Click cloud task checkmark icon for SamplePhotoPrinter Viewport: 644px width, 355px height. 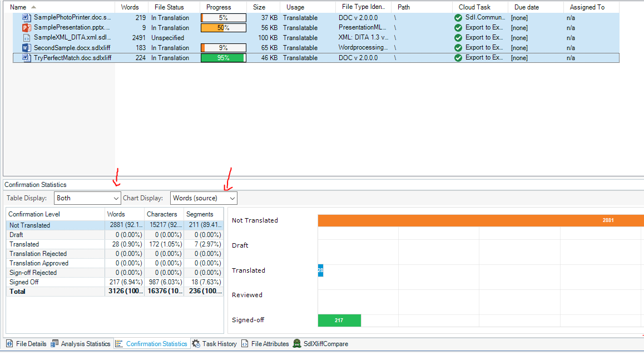pos(458,18)
